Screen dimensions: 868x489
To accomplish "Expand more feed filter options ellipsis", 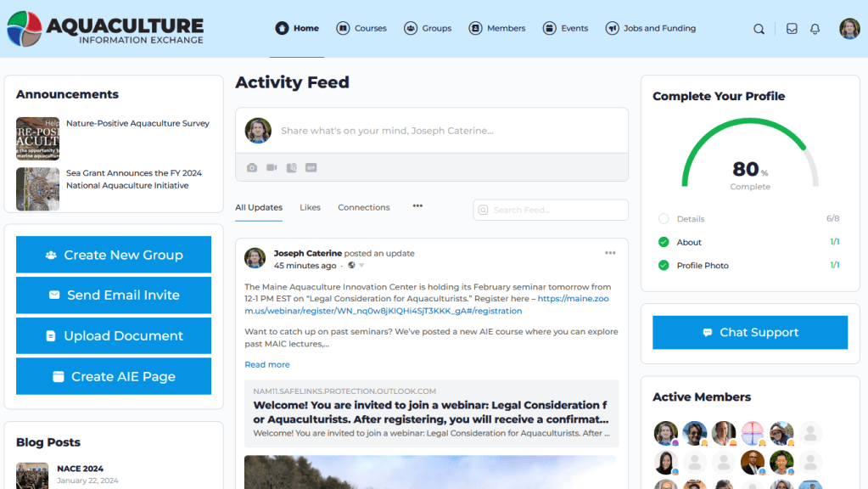I will (x=417, y=206).
